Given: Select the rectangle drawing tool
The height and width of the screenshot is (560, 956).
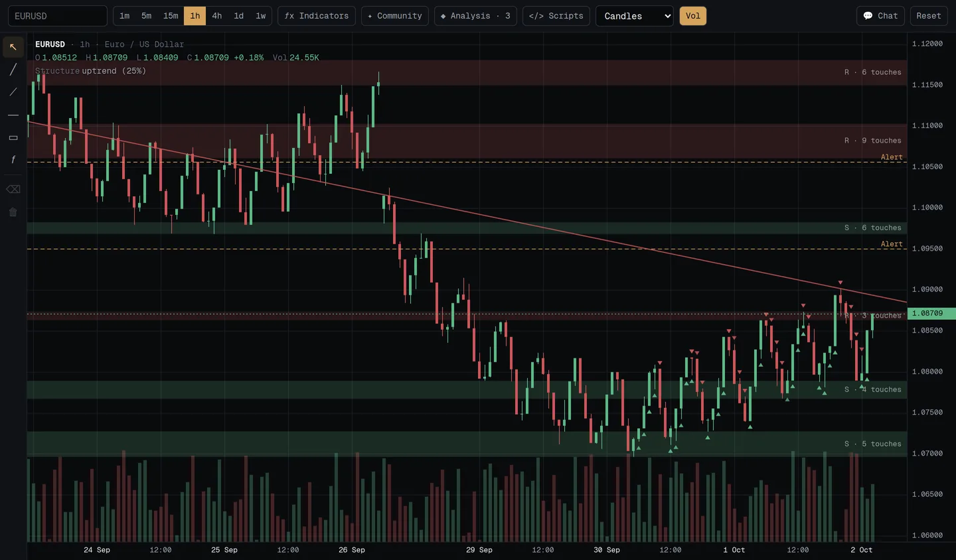Looking at the screenshot, I should [13, 137].
